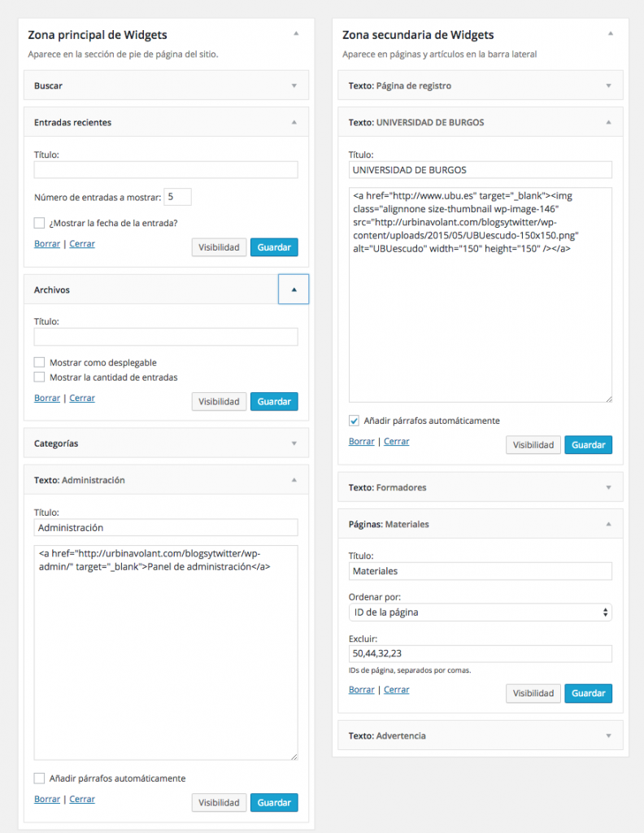The height and width of the screenshot is (833, 644).
Task: Expand the Texto: Formadores widget
Action: pos(607,487)
